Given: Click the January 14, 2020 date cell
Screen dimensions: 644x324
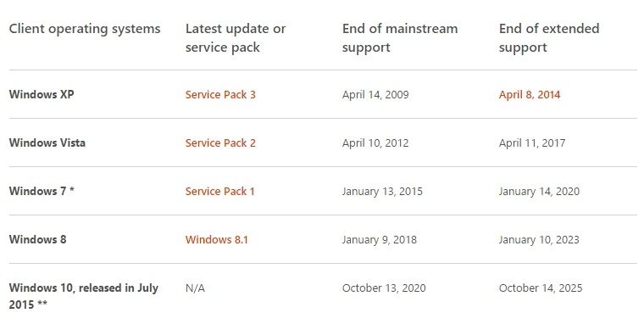Looking at the screenshot, I should click(539, 191).
